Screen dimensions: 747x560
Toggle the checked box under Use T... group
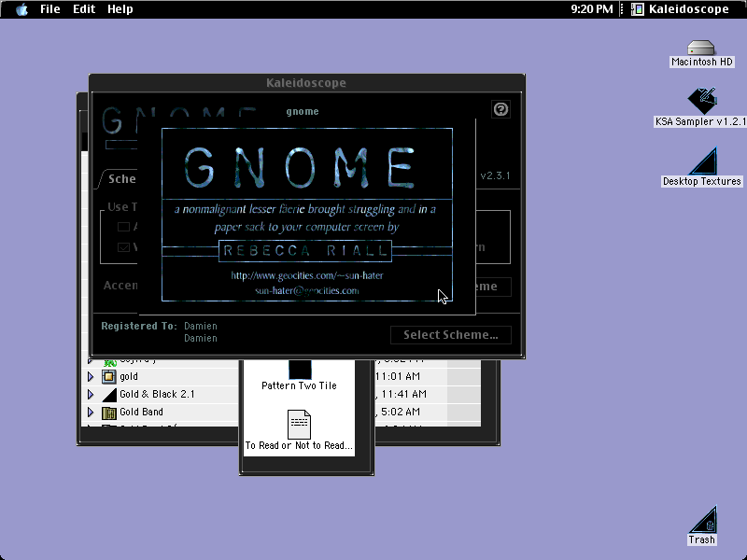click(123, 247)
